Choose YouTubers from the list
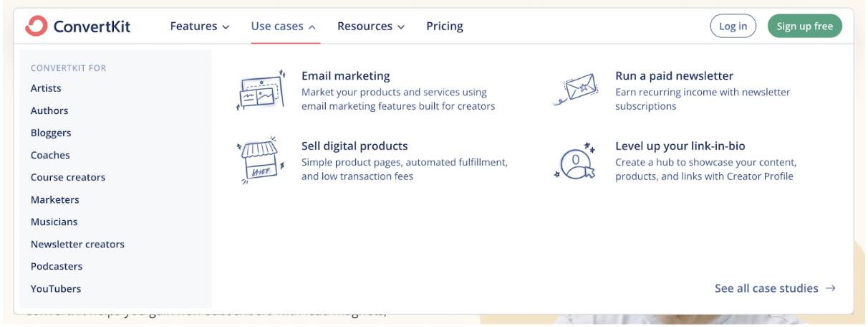Screen dimensions: 868x327 pyautogui.click(x=56, y=288)
